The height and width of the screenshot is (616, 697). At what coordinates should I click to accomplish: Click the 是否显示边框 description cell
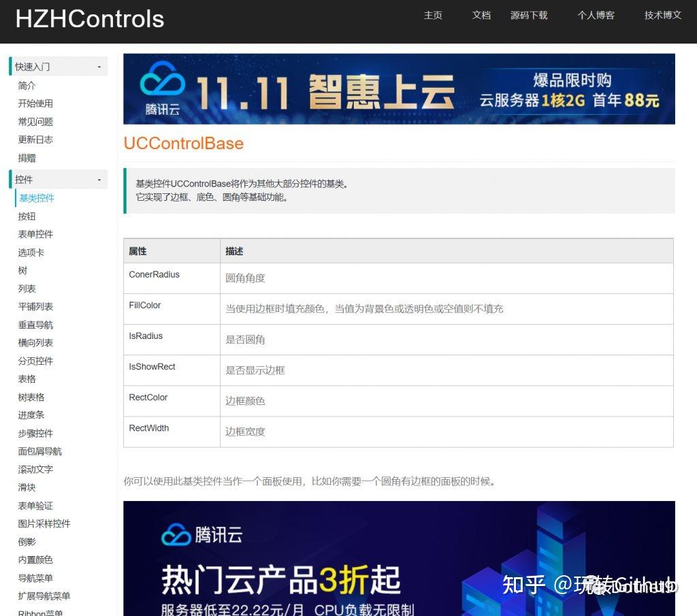click(x=447, y=370)
